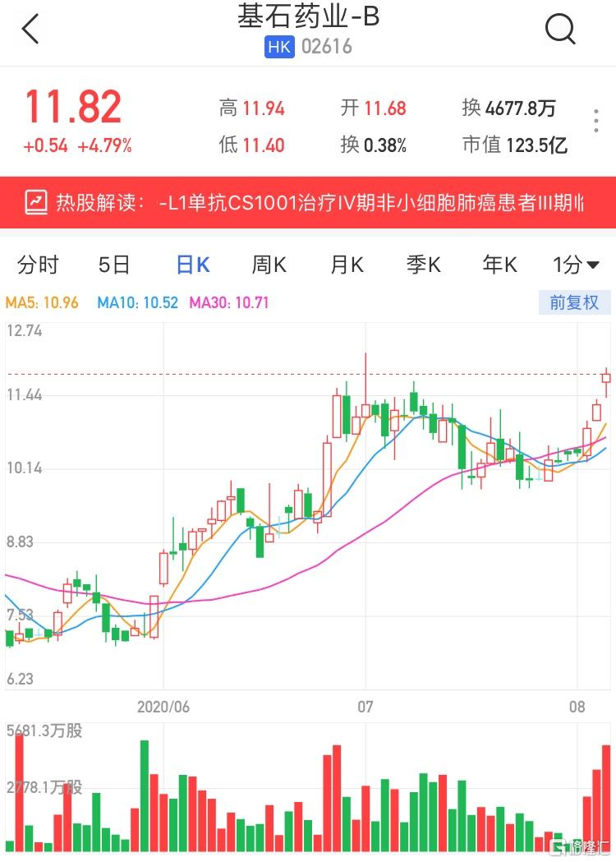Select the 日K daily candlestick tab
The image size is (616, 862).
click(193, 265)
